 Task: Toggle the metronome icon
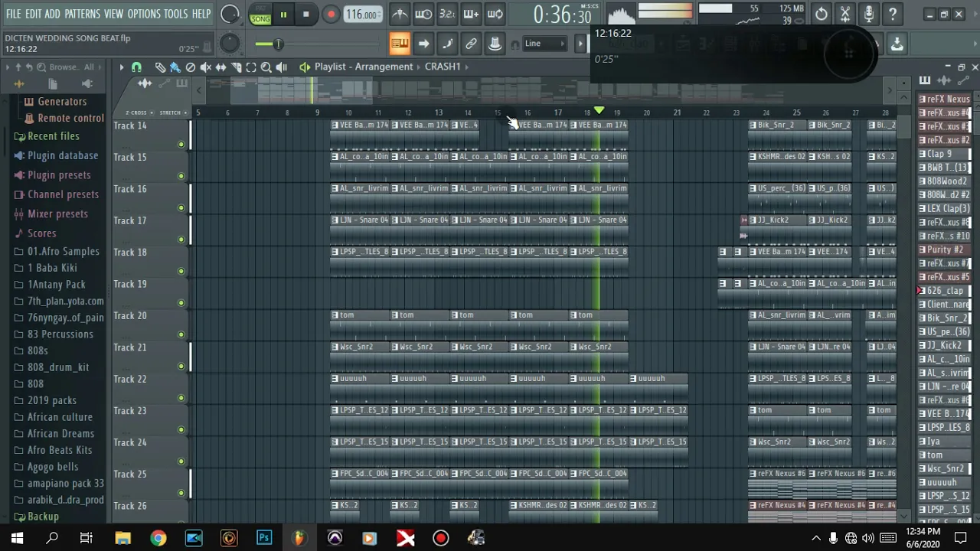click(400, 14)
